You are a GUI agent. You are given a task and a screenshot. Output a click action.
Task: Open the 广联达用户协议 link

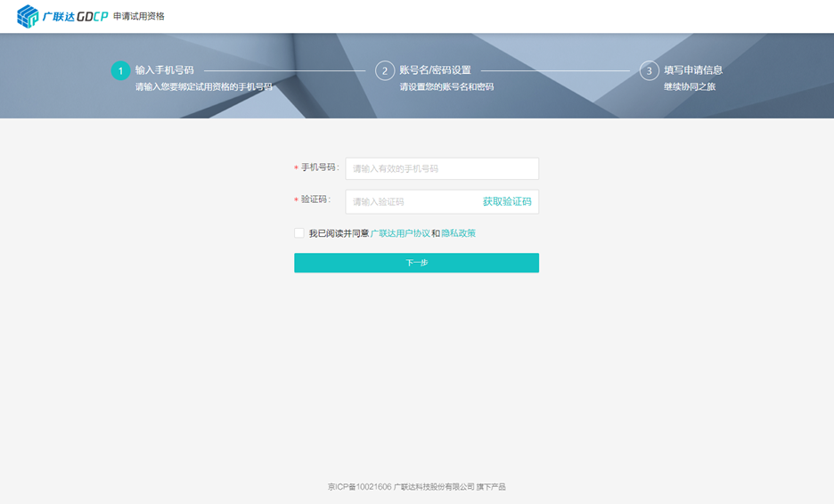[400, 233]
